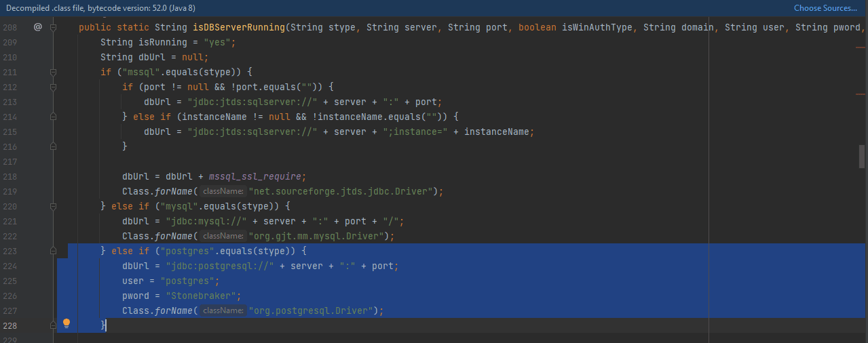
Task: Click the yellow light bulb intention icon
Action: pos(67,324)
